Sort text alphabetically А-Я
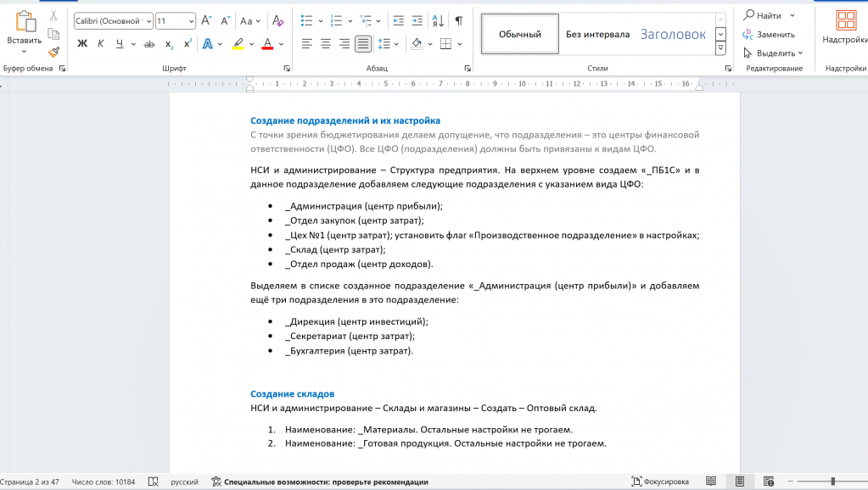The width and height of the screenshot is (868, 490). [x=438, y=21]
